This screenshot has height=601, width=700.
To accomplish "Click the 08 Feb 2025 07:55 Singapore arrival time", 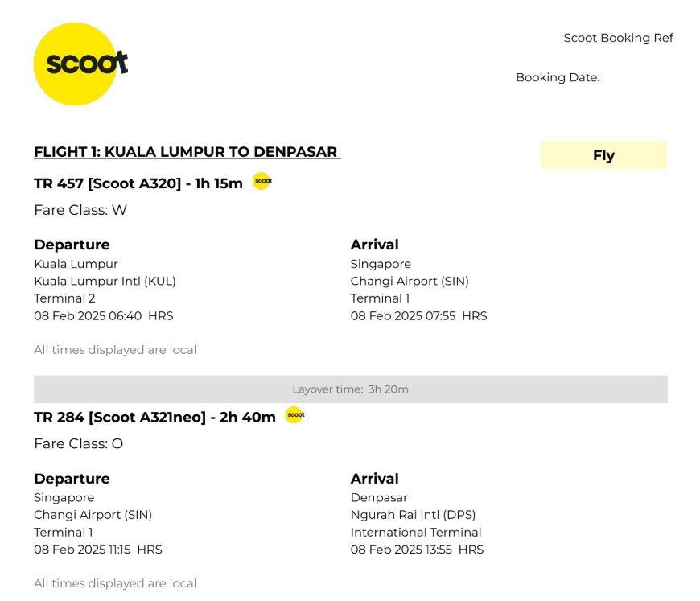I will pos(418,316).
